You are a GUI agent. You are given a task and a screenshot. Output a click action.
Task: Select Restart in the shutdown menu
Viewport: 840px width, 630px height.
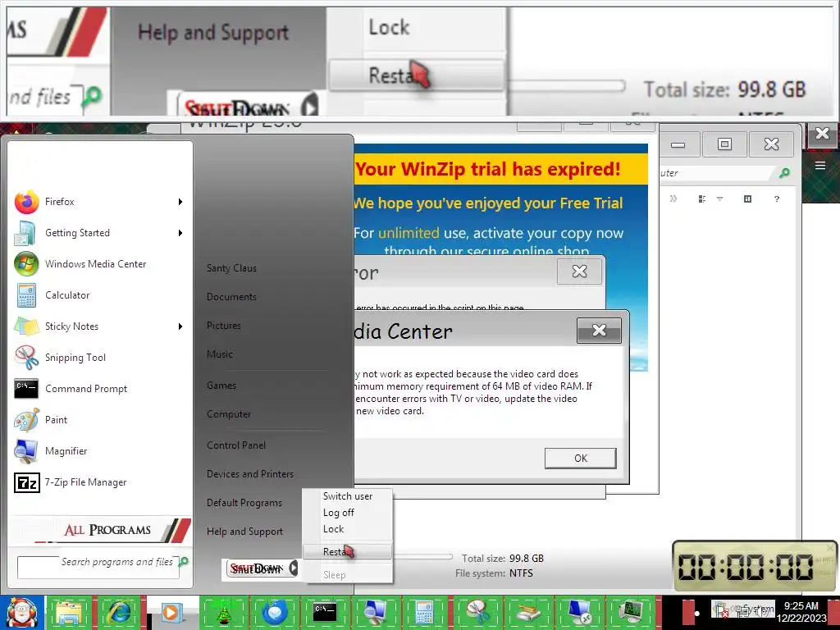point(348,551)
